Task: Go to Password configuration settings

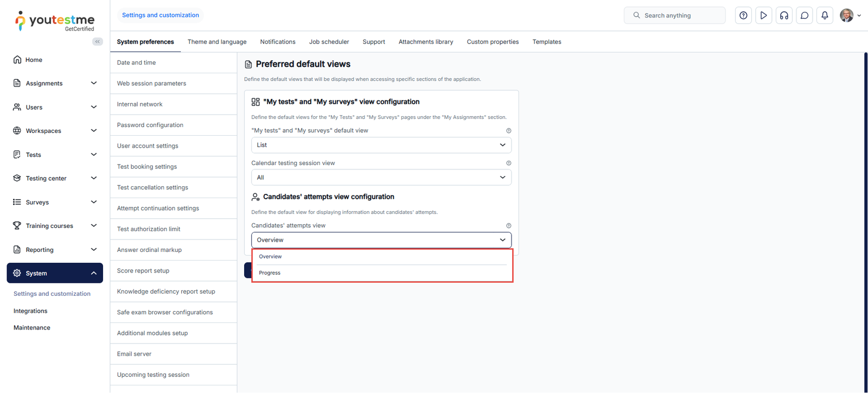Action: coord(150,125)
